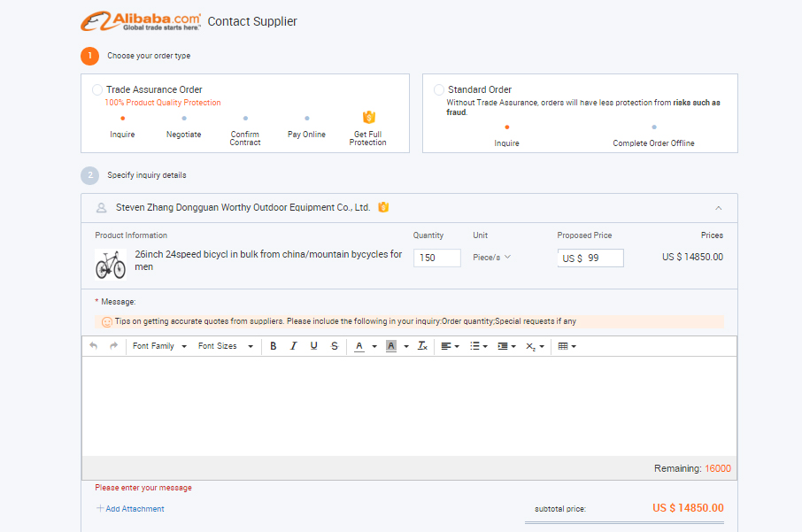
Task: Click the plus icon for Add Attachment
Action: pyautogui.click(x=100, y=508)
